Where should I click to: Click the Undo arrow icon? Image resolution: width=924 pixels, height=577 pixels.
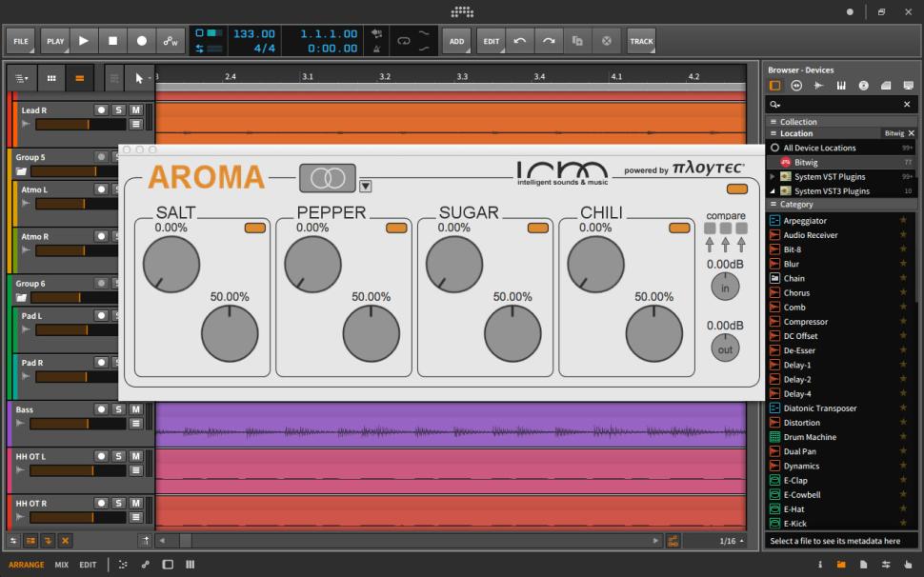[519, 41]
